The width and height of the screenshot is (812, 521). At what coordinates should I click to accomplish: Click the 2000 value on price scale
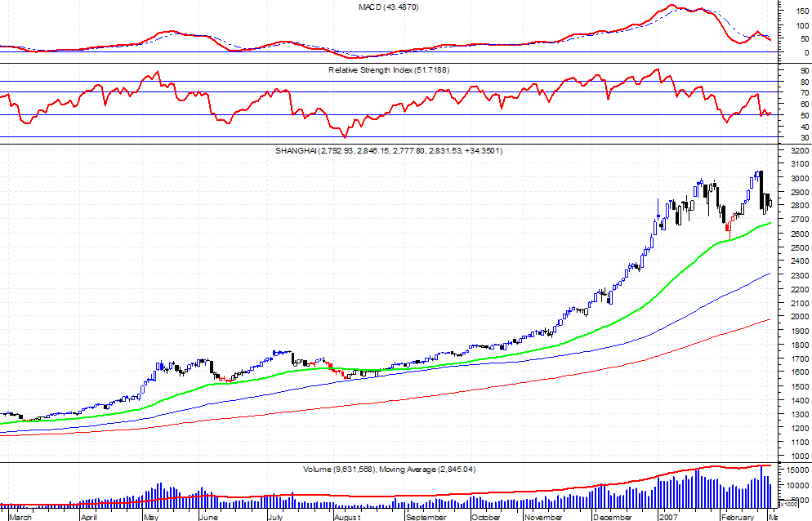coord(801,318)
